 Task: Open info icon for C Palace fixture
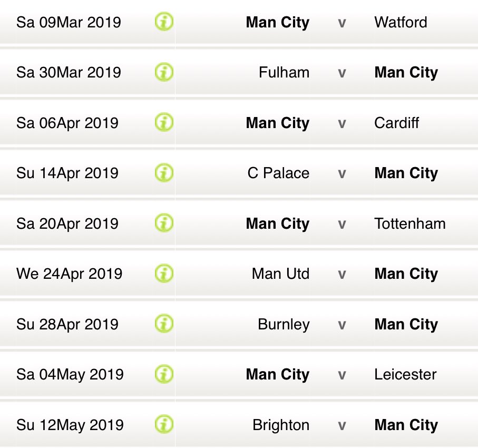164,173
